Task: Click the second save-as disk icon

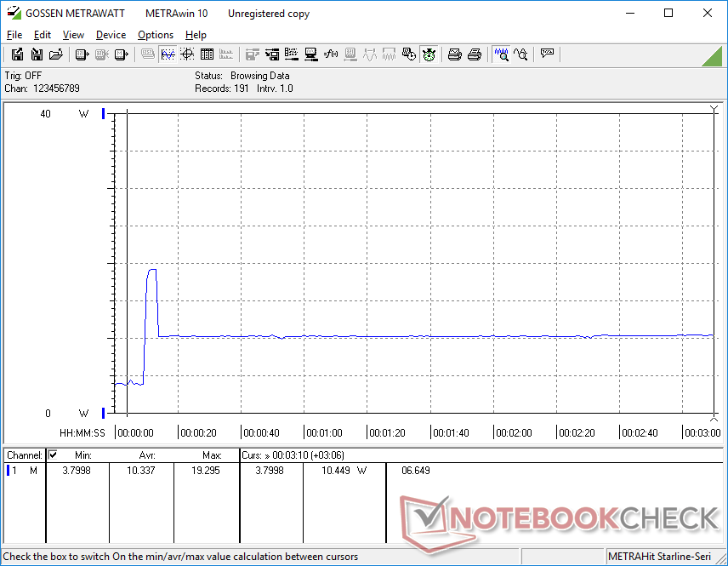Action: [x=37, y=54]
